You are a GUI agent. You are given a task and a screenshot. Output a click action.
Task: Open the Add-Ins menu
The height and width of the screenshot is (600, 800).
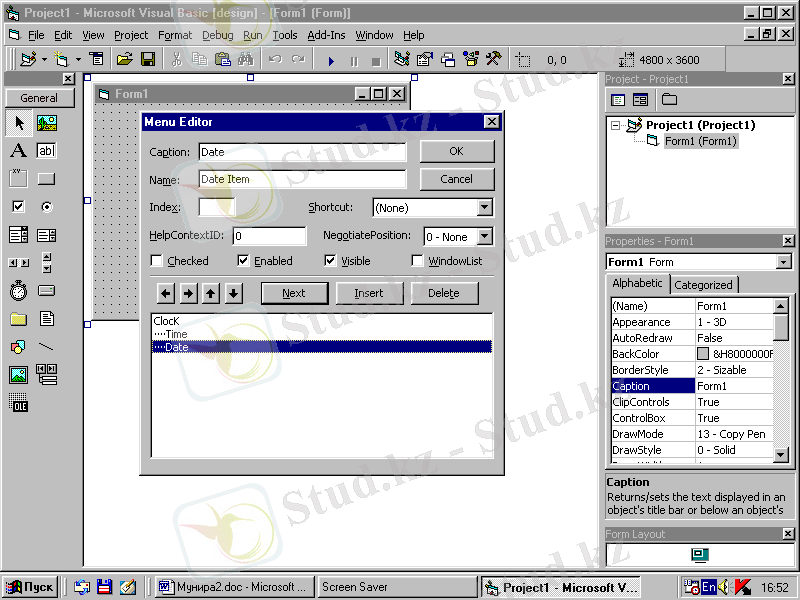click(x=326, y=35)
